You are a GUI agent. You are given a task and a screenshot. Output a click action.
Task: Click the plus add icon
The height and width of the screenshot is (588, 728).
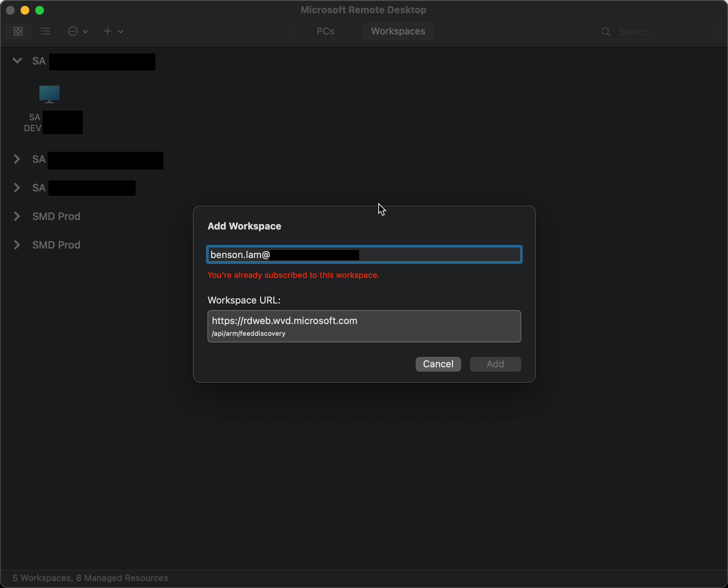point(107,31)
